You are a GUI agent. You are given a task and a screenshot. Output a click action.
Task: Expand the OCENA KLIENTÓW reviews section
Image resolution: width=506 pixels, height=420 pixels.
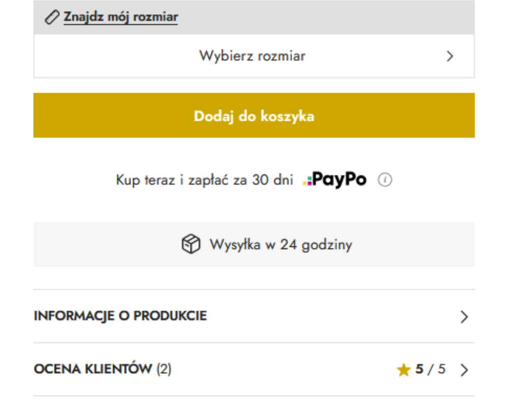pyautogui.click(x=254, y=370)
